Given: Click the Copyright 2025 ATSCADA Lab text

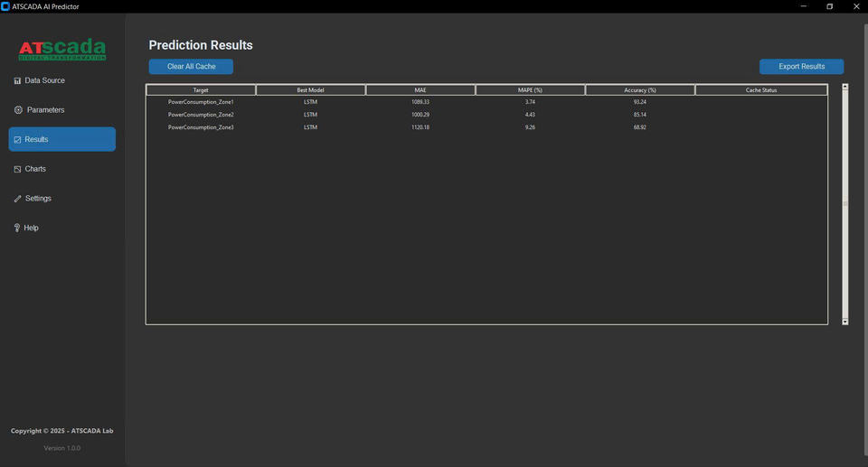Looking at the screenshot, I should pyautogui.click(x=62, y=431).
